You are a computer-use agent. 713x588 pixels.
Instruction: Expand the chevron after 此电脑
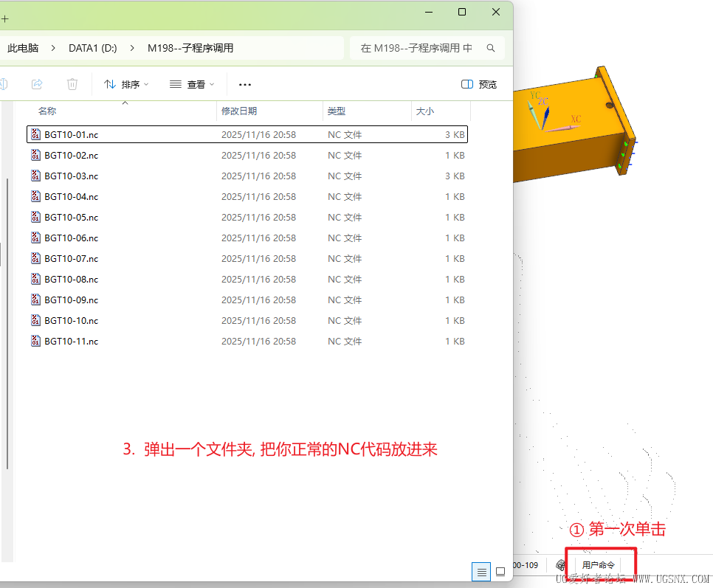pyautogui.click(x=53, y=48)
